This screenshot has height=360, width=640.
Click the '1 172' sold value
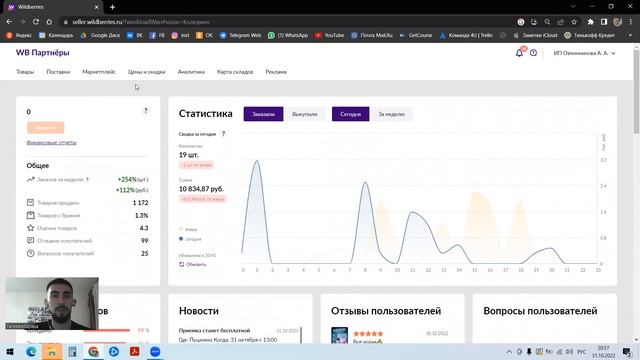tap(140, 202)
